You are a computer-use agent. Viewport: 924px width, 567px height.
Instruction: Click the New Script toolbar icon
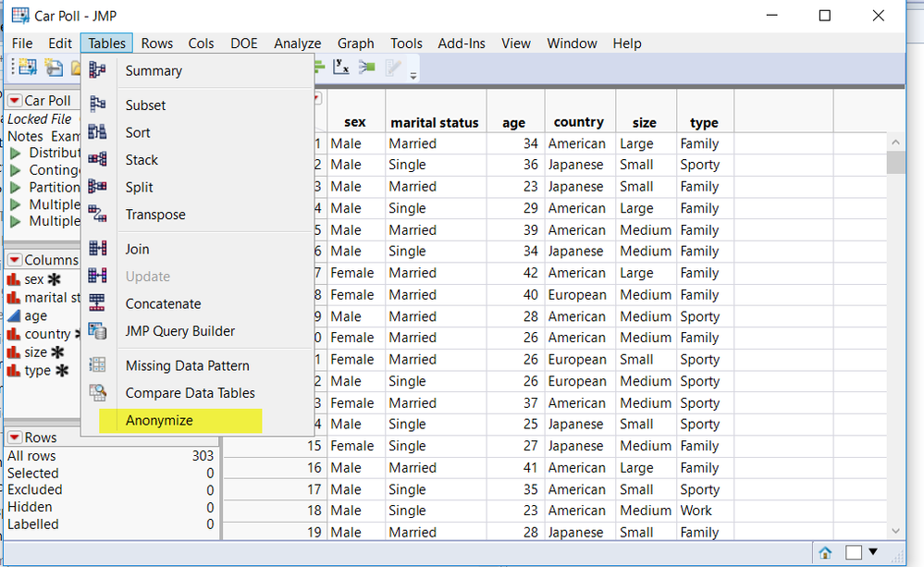(54, 68)
